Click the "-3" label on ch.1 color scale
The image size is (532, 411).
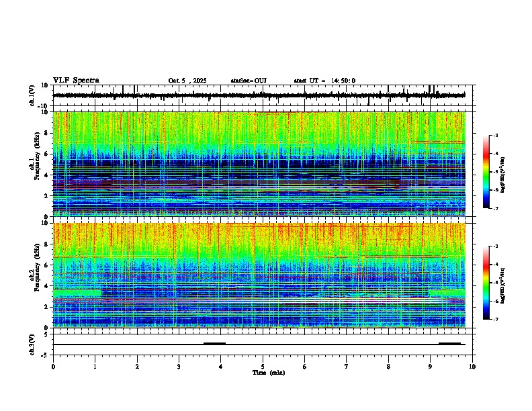pyautogui.click(x=496, y=136)
